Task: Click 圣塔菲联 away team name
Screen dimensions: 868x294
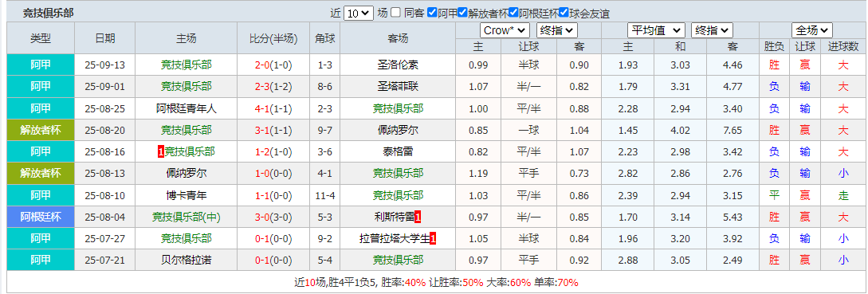Action: 398,87
